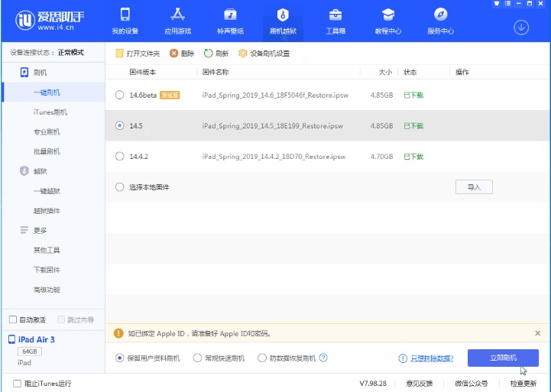Dismiss the Apple ID warning banner
The image size is (551, 392).
(x=537, y=333)
